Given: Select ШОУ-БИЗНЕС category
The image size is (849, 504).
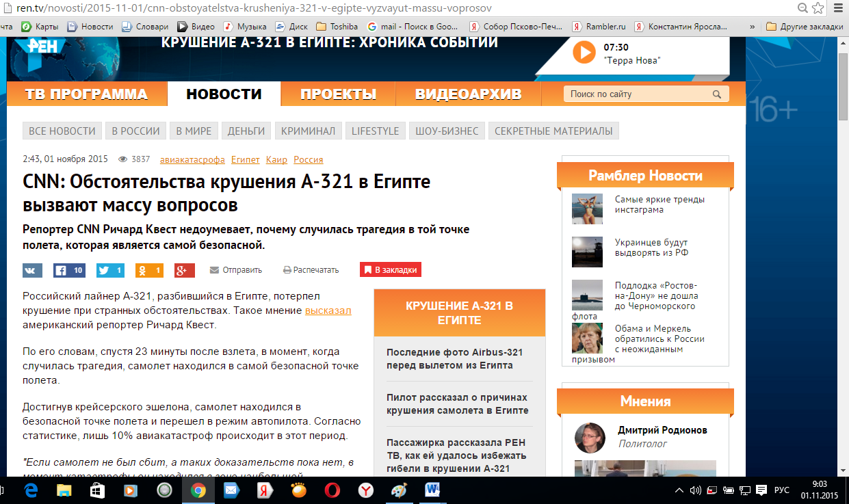Looking at the screenshot, I should [447, 131].
